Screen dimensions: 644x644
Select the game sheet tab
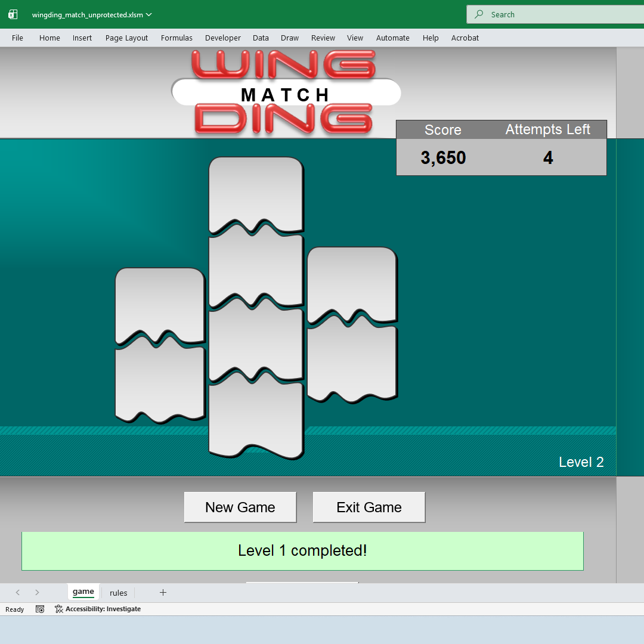(x=83, y=592)
